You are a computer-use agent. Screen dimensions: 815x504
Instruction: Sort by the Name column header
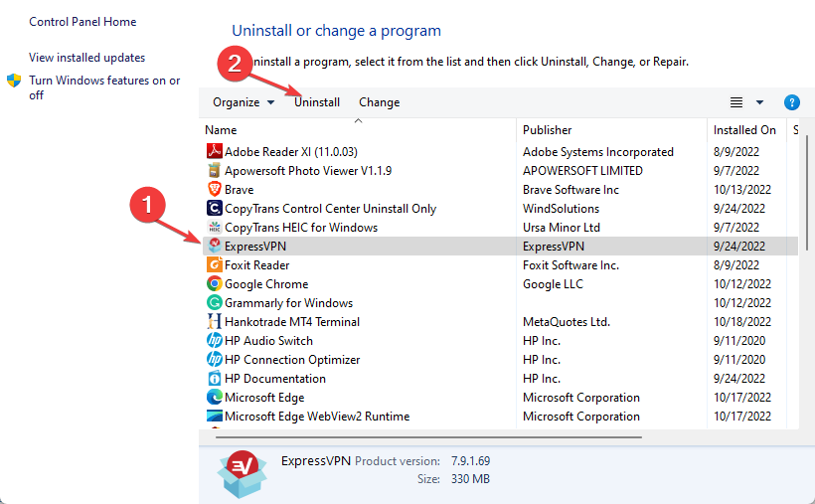pos(359,130)
